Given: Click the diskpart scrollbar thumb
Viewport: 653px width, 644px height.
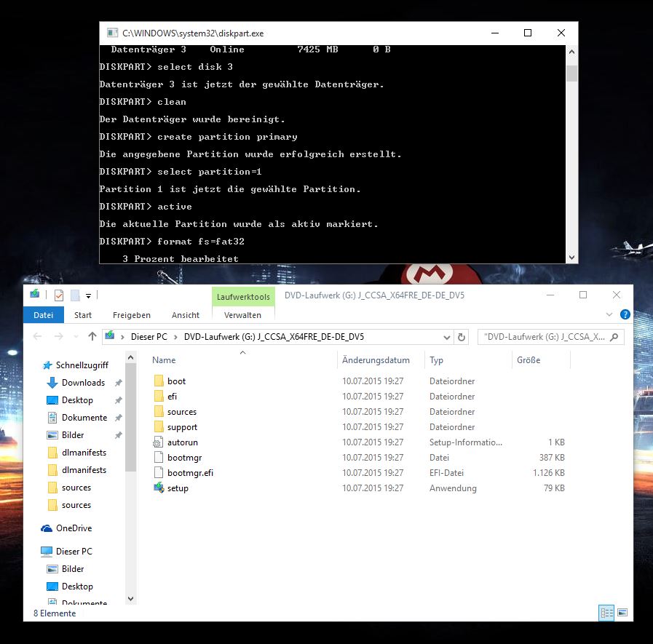Looking at the screenshot, I should (x=571, y=73).
